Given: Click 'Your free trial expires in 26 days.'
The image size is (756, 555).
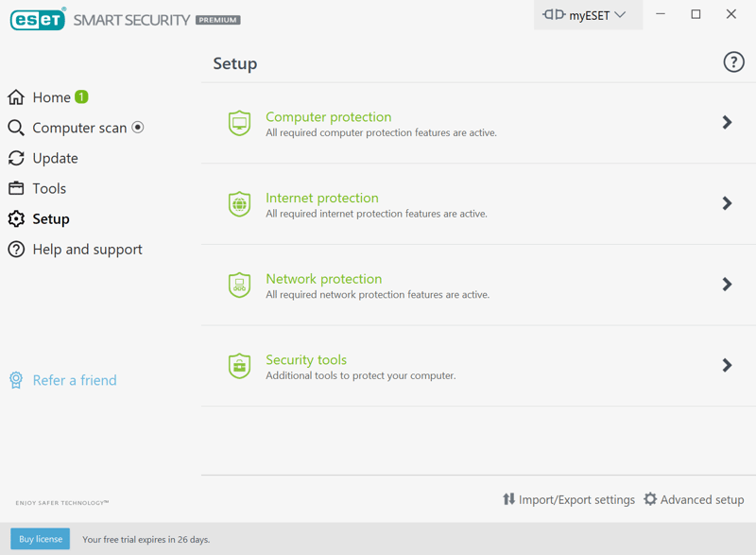Looking at the screenshot, I should [146, 540].
